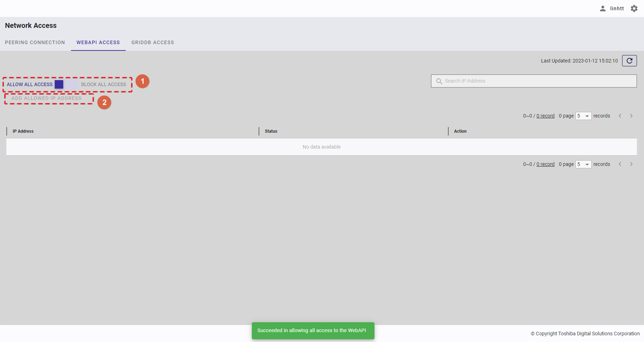The image size is (644, 342).
Task: Switch to the PEERING CONNECTION tab
Action: [35, 42]
